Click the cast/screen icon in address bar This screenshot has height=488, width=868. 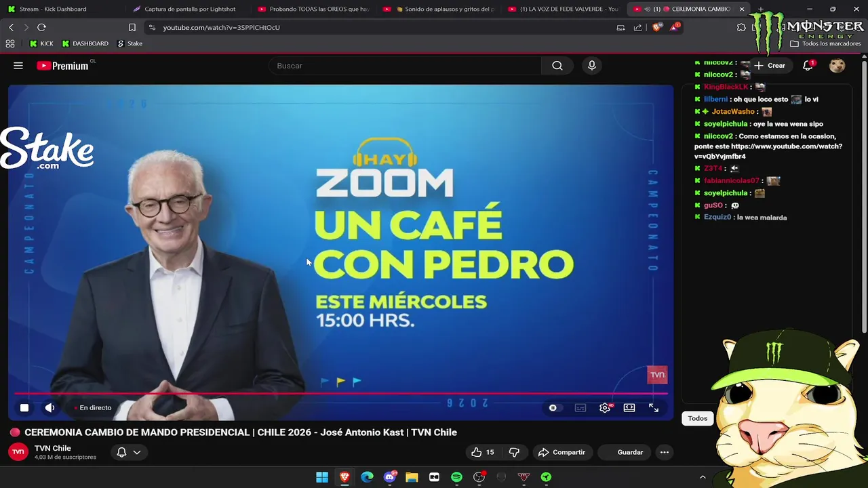[x=620, y=27]
